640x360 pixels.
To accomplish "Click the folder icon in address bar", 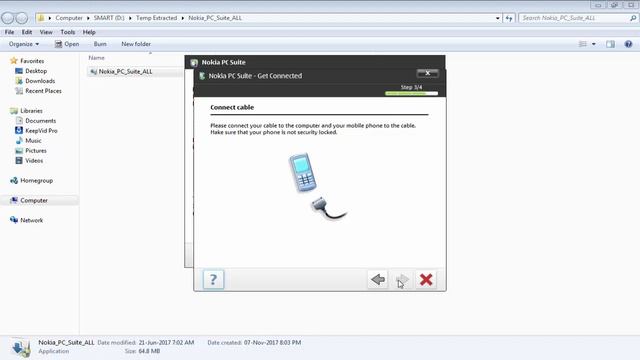I will (x=40, y=18).
